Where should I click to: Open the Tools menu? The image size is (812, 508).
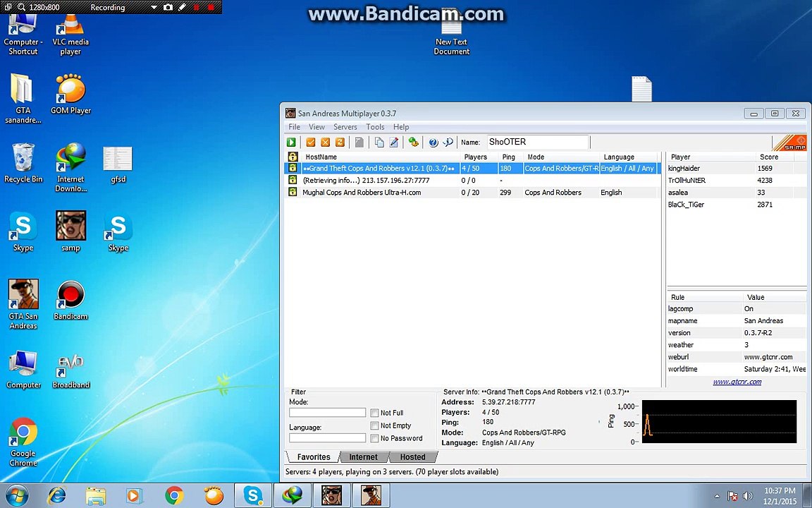375,127
